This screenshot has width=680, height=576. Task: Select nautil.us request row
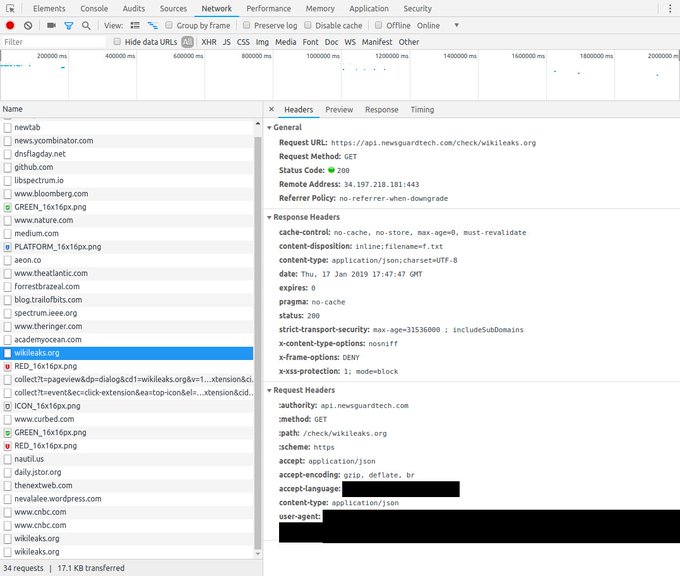(127, 459)
